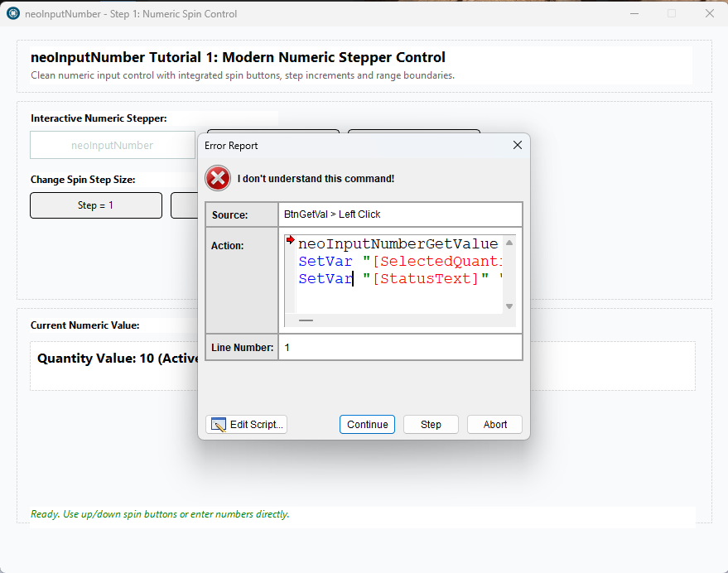Click the neoInputNumber app icon in title bar
This screenshot has width=728, height=573.
13,14
